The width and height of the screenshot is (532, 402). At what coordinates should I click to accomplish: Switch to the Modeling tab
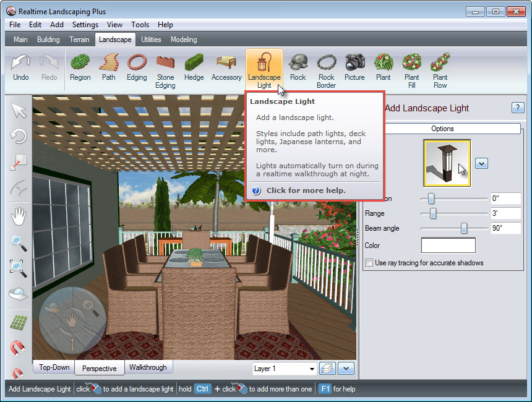pos(184,40)
